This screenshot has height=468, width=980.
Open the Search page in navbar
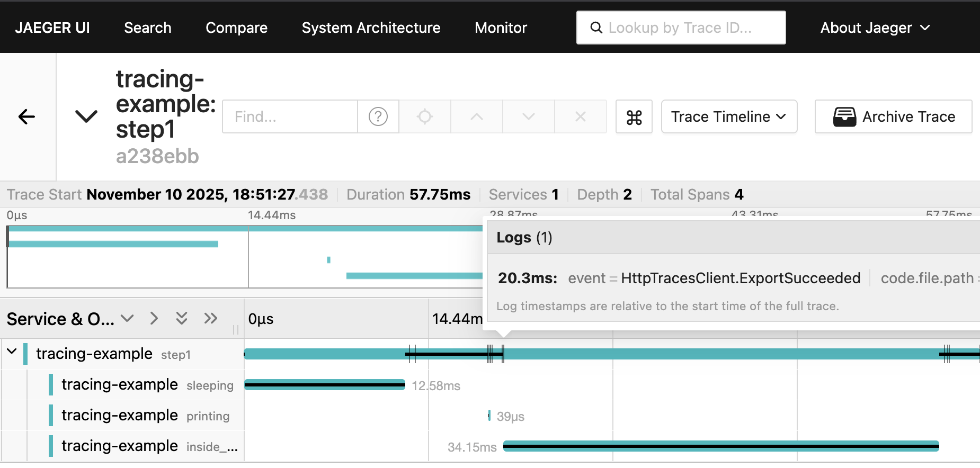click(147, 28)
